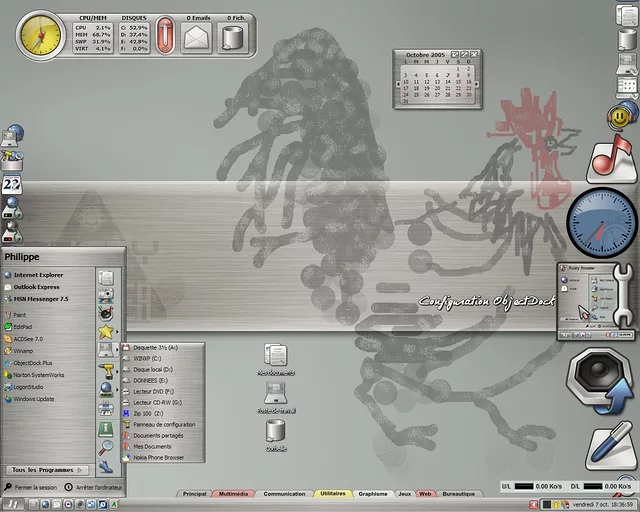The height and width of the screenshot is (512, 640).
Task: Click the yellow smiley face icon
Action: (x=622, y=115)
